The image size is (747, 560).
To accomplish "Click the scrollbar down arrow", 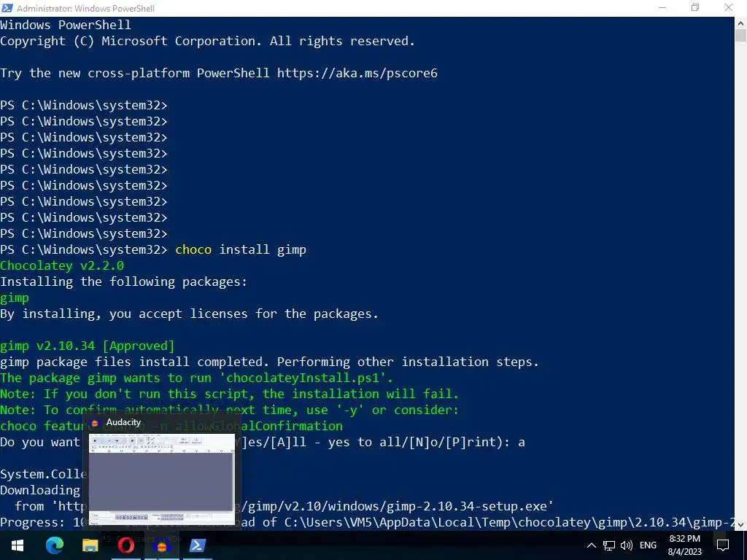I will click(741, 525).
